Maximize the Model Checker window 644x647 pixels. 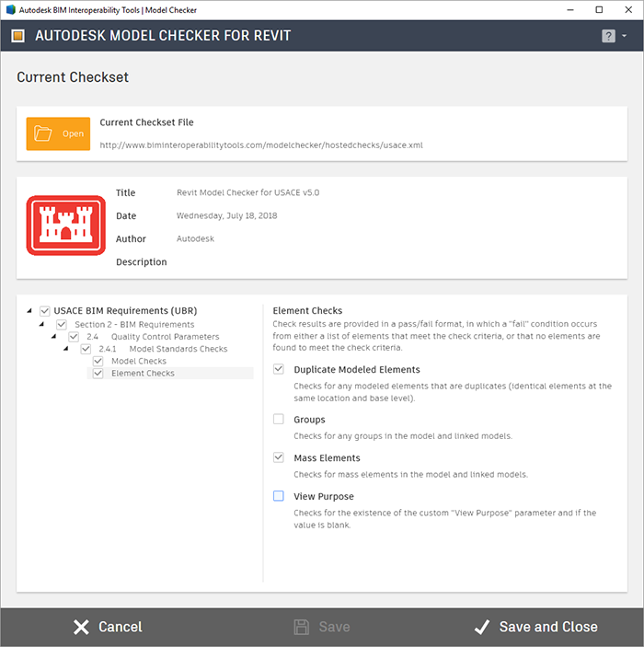[600, 9]
